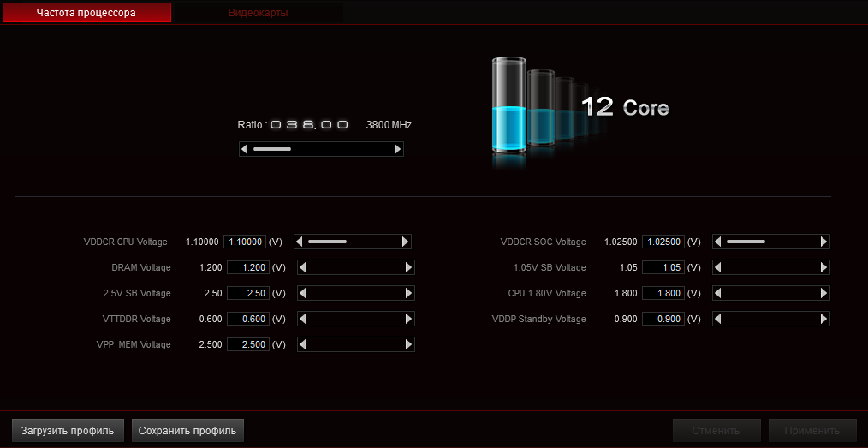This screenshot has width=868, height=448.
Task: Decrease VDDCR SOC Voltage left arrow
Action: (x=718, y=242)
